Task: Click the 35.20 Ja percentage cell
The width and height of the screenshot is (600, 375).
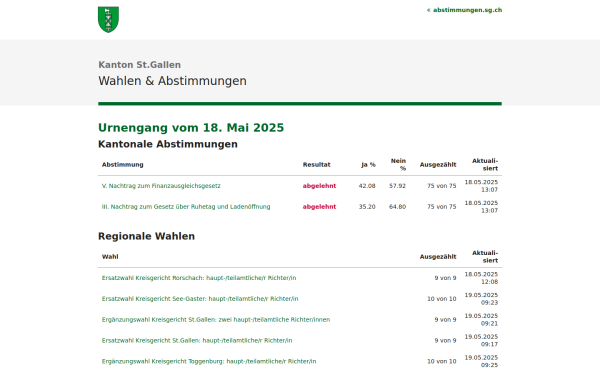Action: click(367, 207)
